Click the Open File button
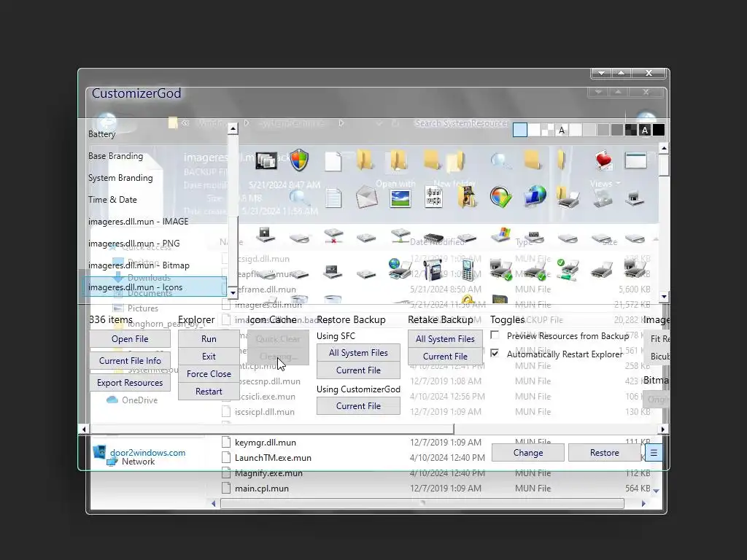Screen dimensions: 747x560 tap(130, 339)
